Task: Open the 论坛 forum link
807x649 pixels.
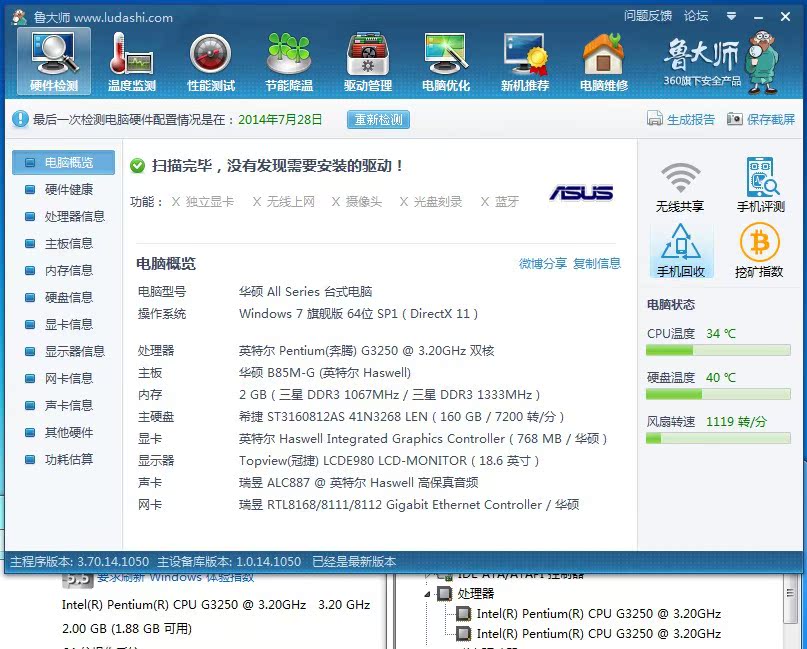Action: pos(696,16)
